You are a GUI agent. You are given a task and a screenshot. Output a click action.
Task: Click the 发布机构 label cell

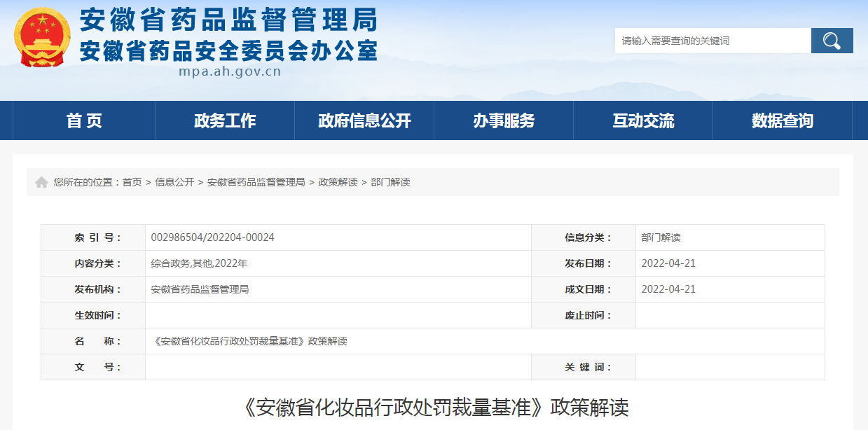(93, 289)
